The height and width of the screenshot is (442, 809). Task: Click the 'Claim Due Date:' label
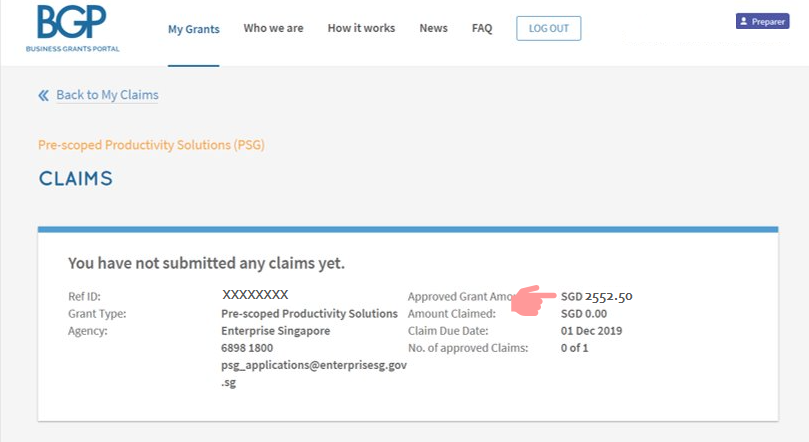coord(448,331)
